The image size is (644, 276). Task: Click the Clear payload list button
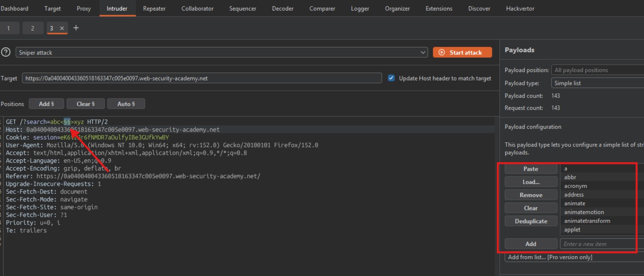pos(531,208)
